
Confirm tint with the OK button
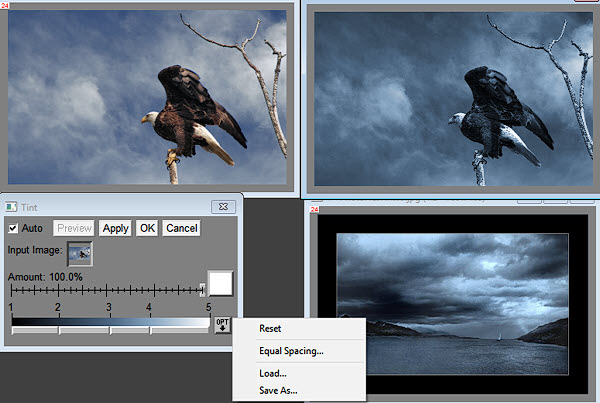[147, 228]
